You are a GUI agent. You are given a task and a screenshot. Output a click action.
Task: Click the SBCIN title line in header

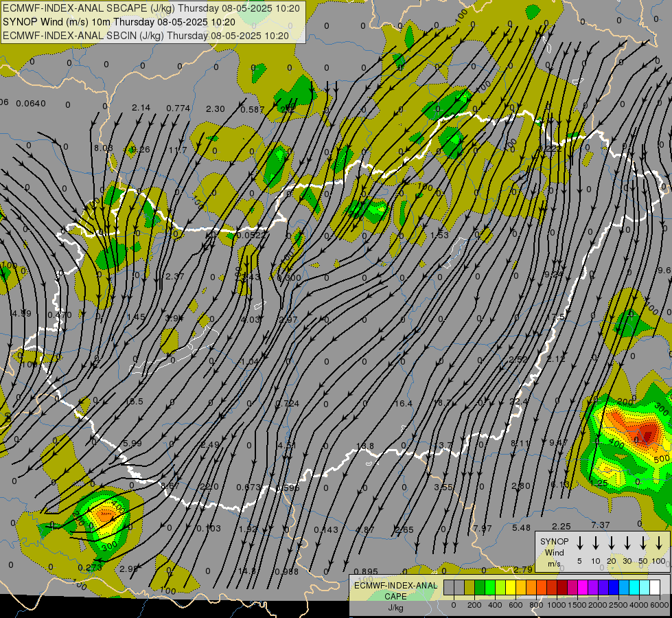(x=146, y=36)
